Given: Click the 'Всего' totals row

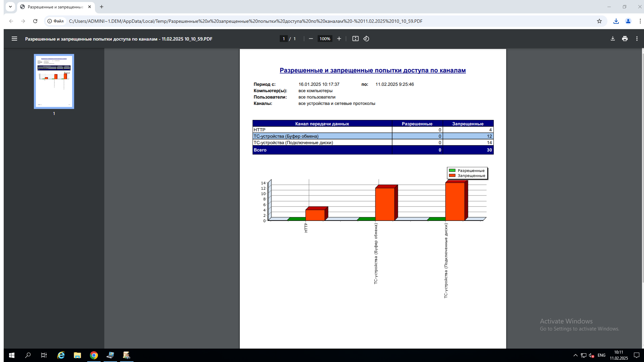Looking at the screenshot, I should point(373,150).
